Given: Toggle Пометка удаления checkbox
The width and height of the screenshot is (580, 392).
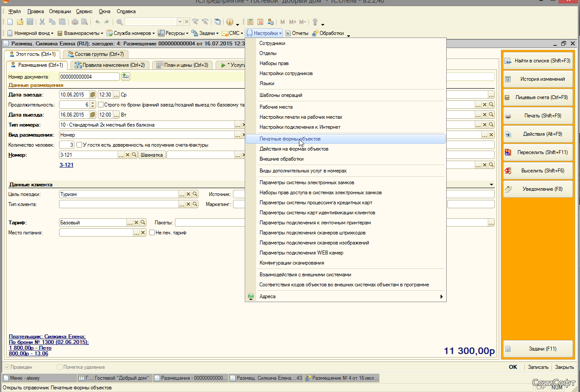Looking at the screenshot, I should tap(59, 367).
